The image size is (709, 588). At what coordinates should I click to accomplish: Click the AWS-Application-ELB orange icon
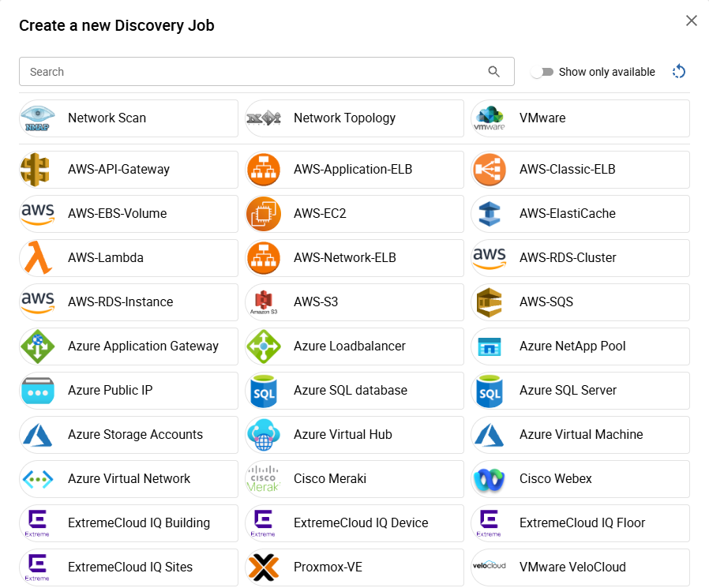click(x=264, y=170)
